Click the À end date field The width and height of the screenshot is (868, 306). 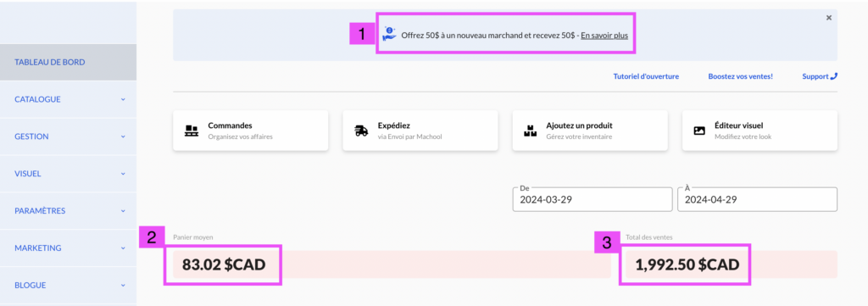click(757, 199)
